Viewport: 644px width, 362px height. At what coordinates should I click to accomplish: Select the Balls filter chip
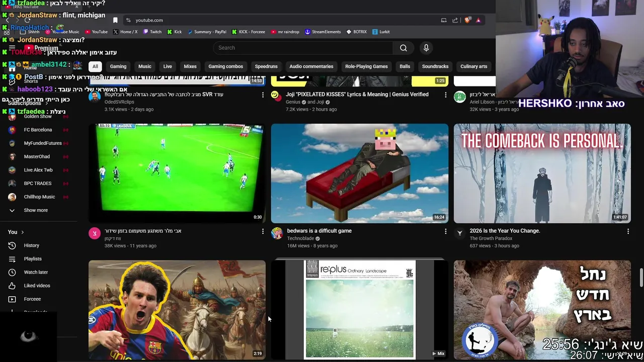[405, 66]
